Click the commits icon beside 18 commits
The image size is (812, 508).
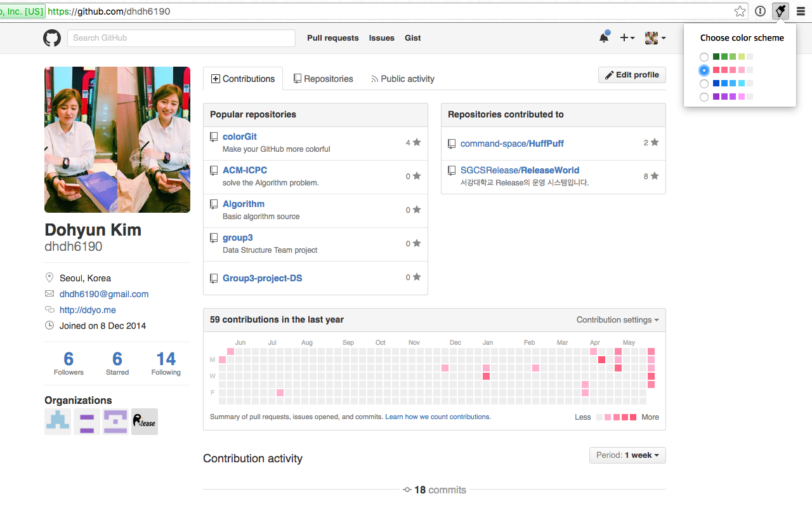[407, 490]
